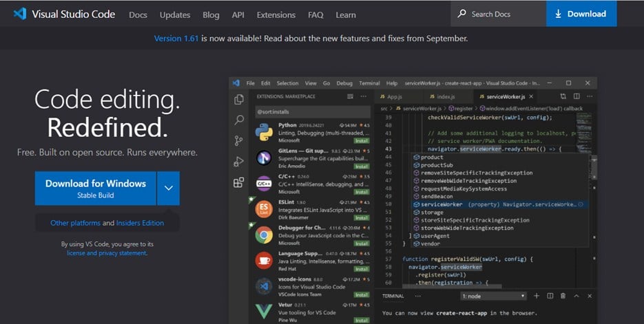Image resolution: width=644 pixels, height=324 pixels.
Task: Open the Extensions panel more actions ellipsis
Action: click(x=364, y=96)
